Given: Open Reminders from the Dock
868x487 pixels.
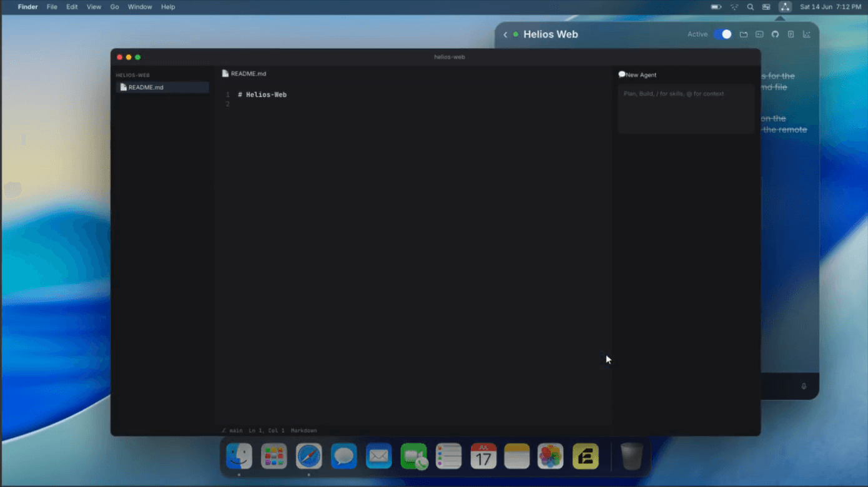Looking at the screenshot, I should click(449, 456).
